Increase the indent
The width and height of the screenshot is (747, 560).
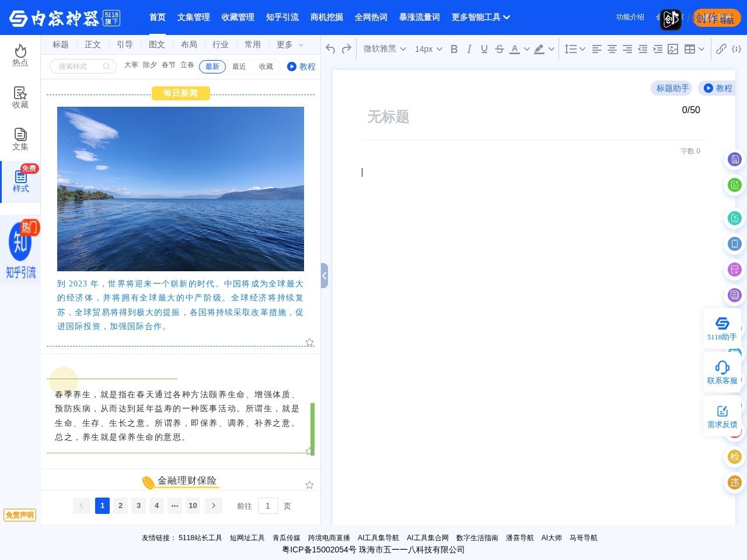(658, 49)
